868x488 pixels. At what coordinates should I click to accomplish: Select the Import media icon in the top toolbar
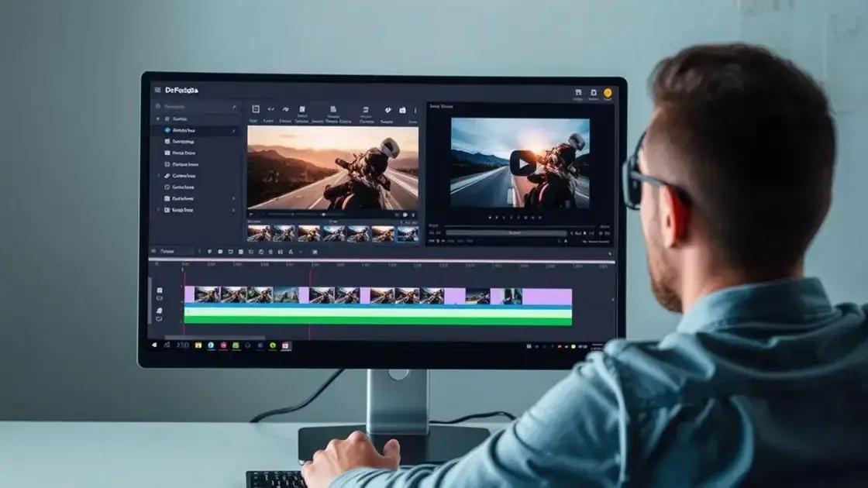tap(255, 109)
